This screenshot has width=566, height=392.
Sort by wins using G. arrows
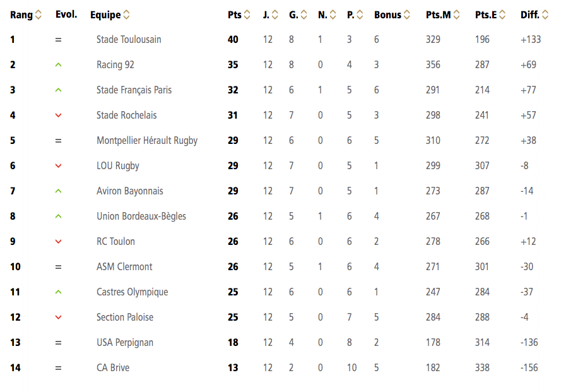pos(304,15)
